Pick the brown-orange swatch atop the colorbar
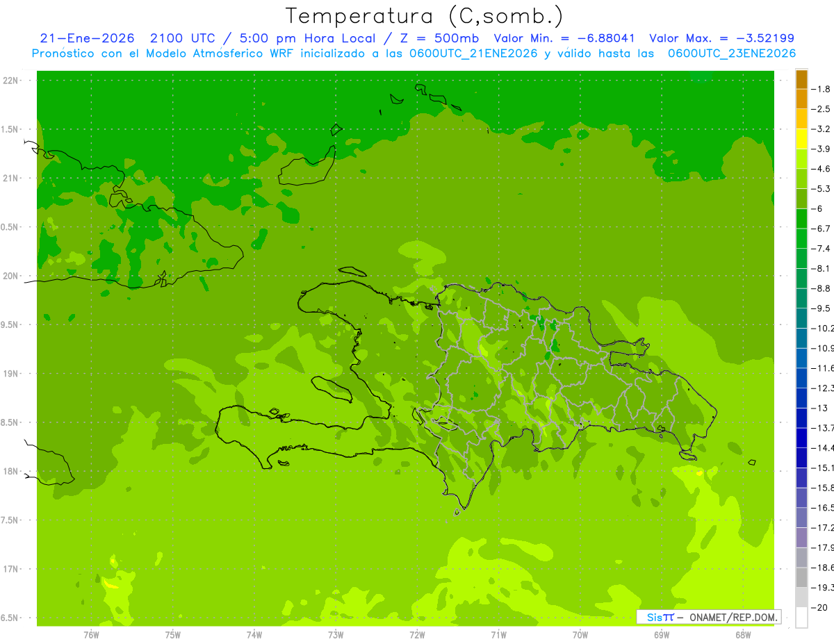This screenshot has width=834, height=644. click(x=801, y=79)
